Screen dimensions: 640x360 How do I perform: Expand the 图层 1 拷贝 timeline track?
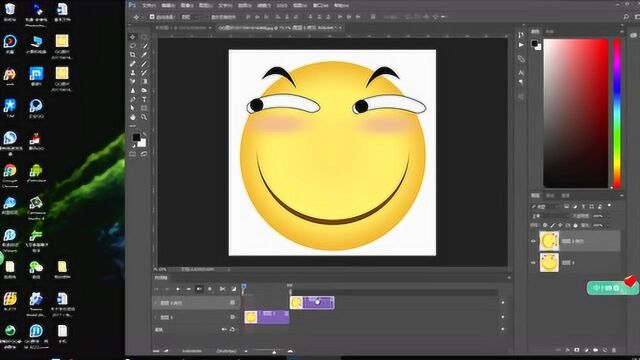(x=155, y=302)
